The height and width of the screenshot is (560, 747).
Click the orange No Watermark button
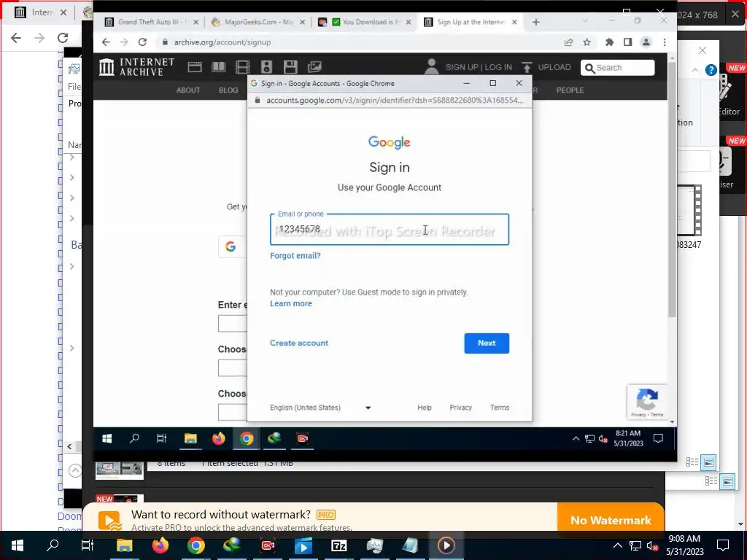tap(611, 520)
